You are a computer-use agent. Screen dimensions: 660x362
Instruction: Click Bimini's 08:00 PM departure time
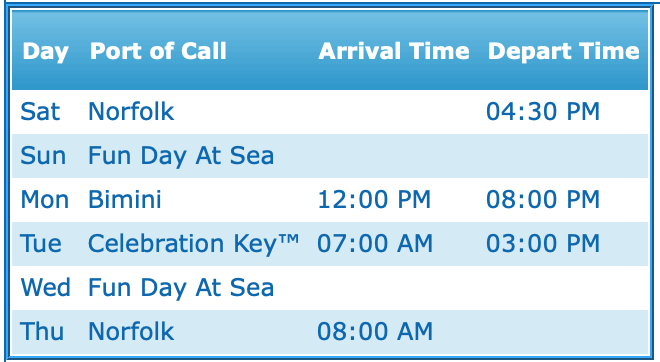pyautogui.click(x=543, y=200)
